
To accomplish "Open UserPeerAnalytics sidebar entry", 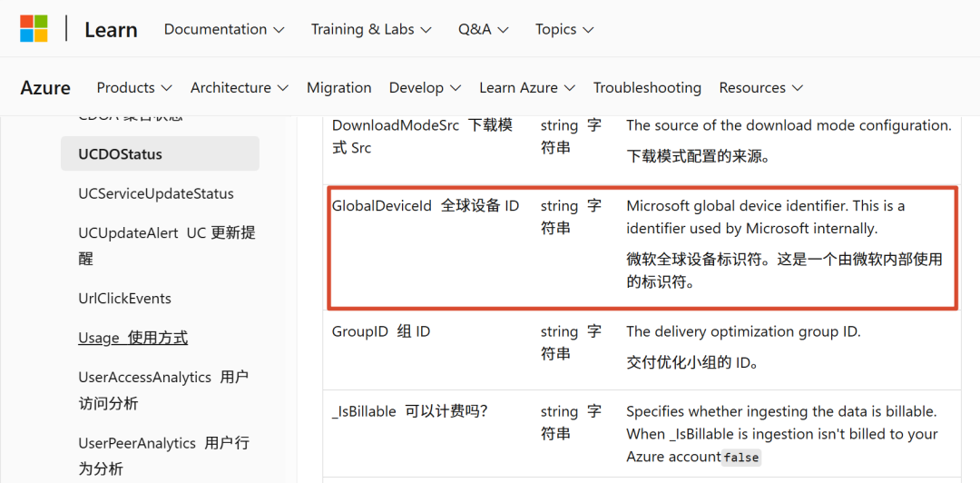I will point(163,456).
